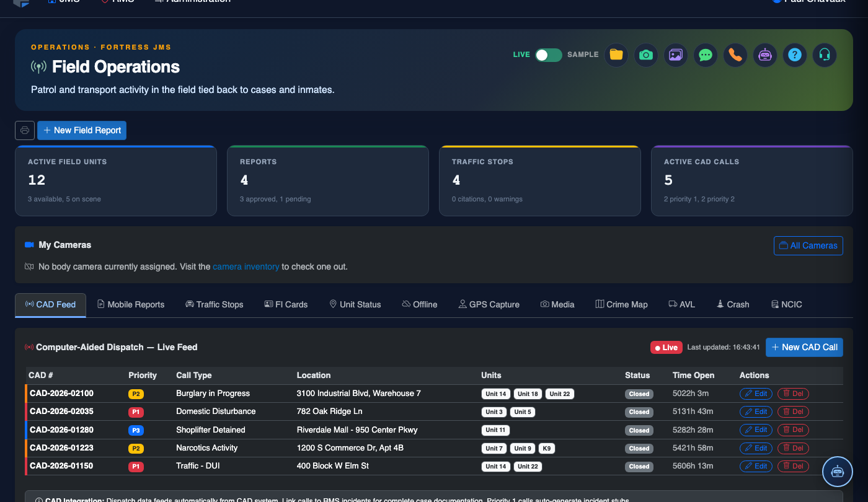Delete call CAD-2026-02035
Screen dimensions: 868x502
tap(793, 412)
